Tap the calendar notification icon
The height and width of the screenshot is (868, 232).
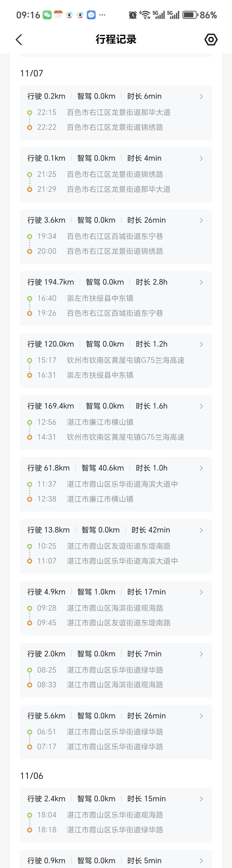58,15
